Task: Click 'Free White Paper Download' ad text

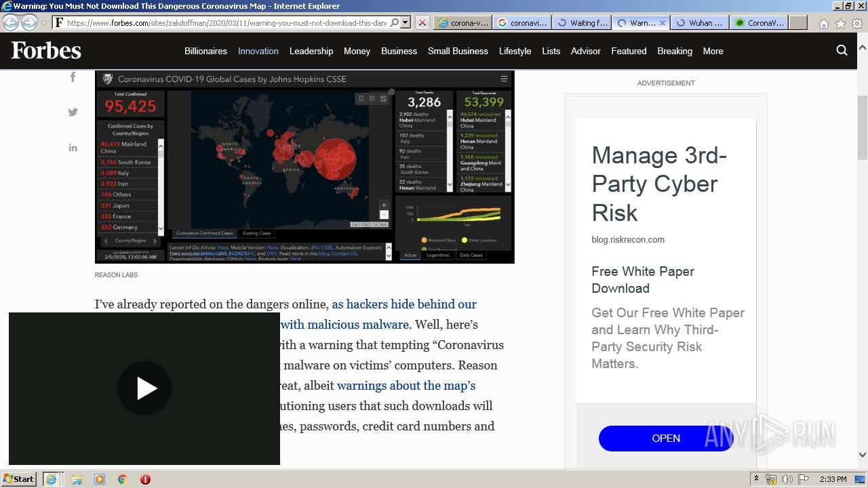Action: coord(643,280)
